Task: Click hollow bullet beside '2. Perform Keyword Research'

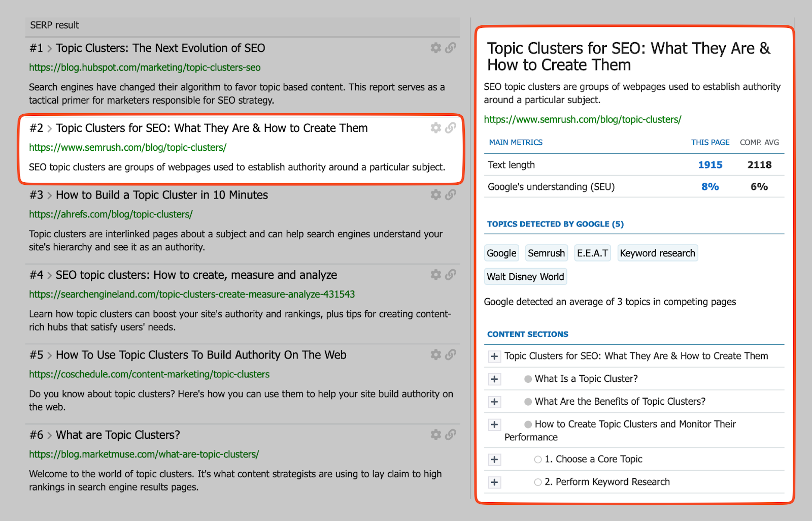Action: click(x=538, y=482)
